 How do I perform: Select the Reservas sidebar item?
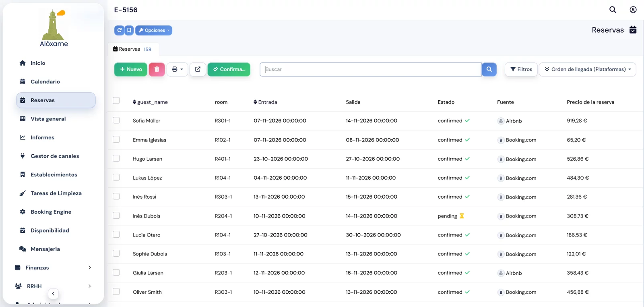coord(56,100)
